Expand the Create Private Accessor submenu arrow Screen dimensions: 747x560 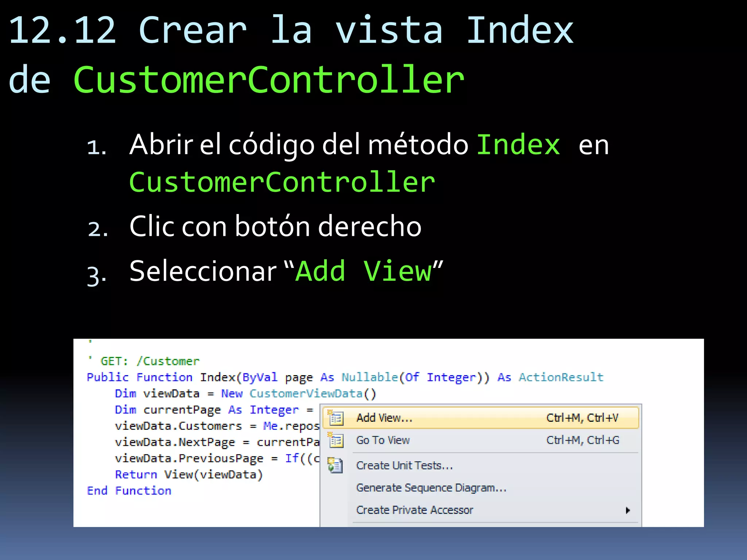click(627, 510)
